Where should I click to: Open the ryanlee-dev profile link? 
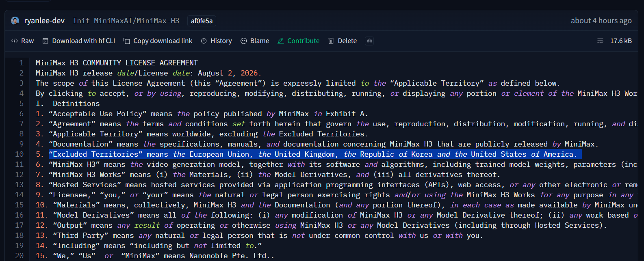(x=44, y=21)
